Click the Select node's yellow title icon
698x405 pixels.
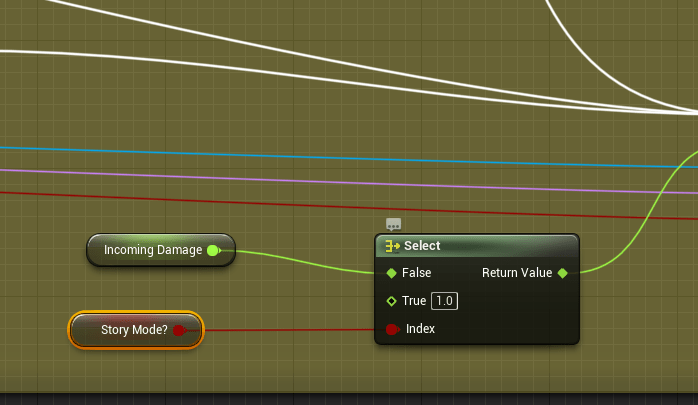(x=392, y=246)
